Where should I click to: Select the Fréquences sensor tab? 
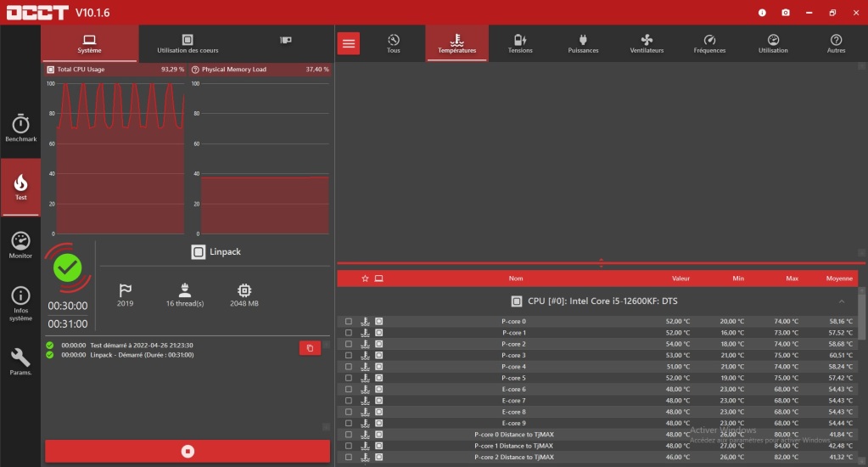(709, 44)
